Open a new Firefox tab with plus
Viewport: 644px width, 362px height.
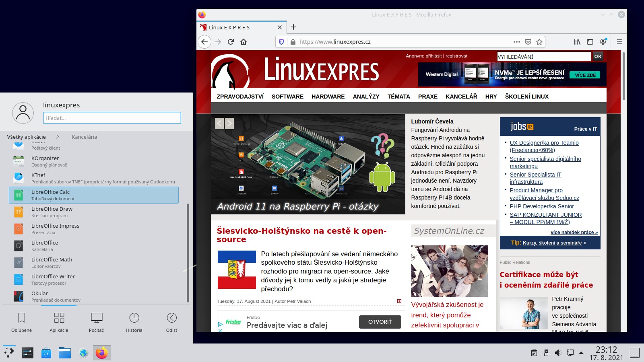click(x=293, y=27)
